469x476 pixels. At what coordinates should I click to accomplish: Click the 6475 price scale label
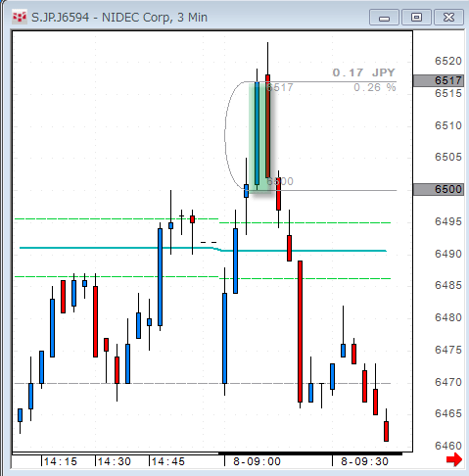(448, 350)
